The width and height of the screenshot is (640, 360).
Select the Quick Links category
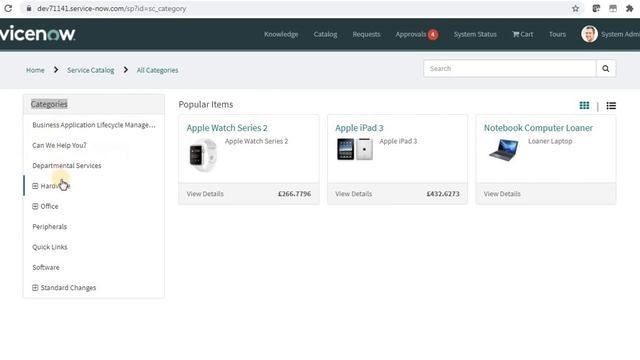tap(50, 247)
